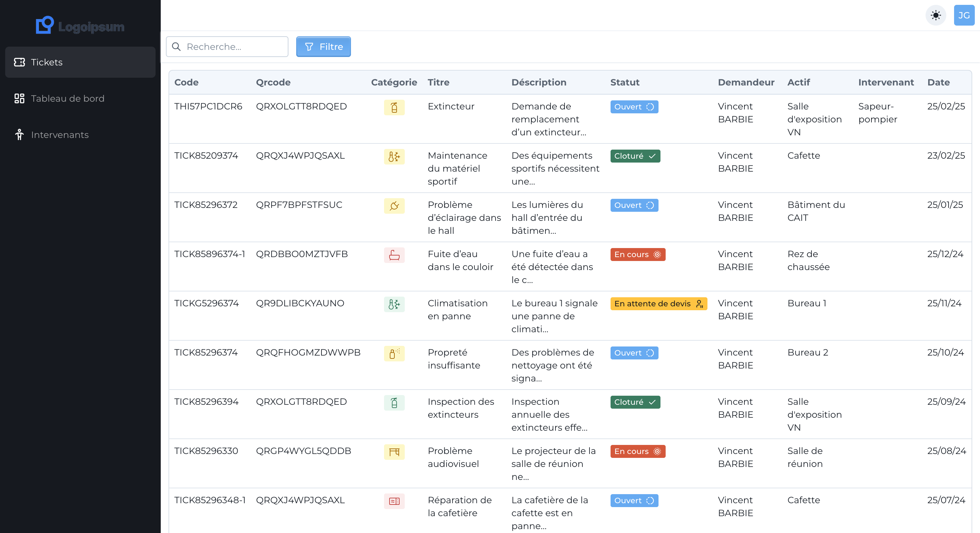Click the Statut column header
The width and height of the screenshot is (980, 533).
(x=625, y=82)
